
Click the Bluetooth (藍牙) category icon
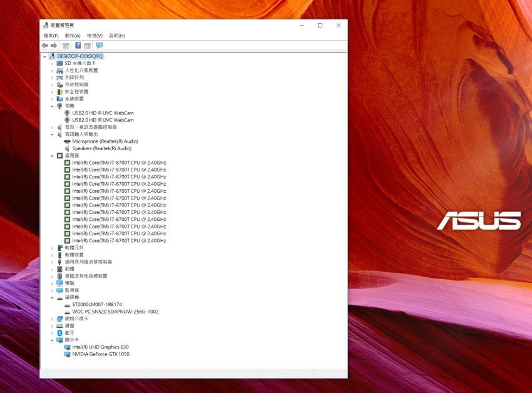point(60,333)
